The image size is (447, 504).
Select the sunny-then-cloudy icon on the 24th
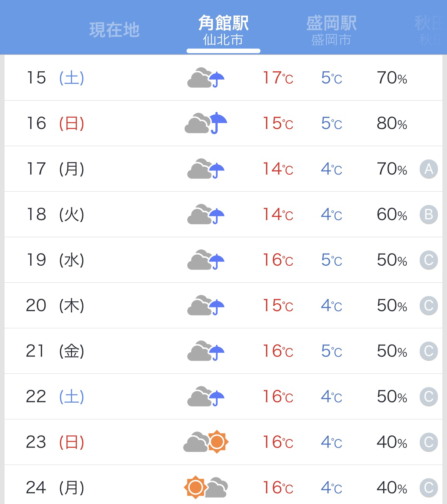pyautogui.click(x=206, y=487)
